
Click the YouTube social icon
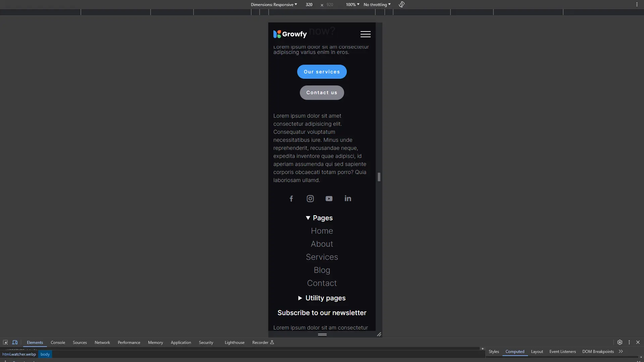point(329,198)
